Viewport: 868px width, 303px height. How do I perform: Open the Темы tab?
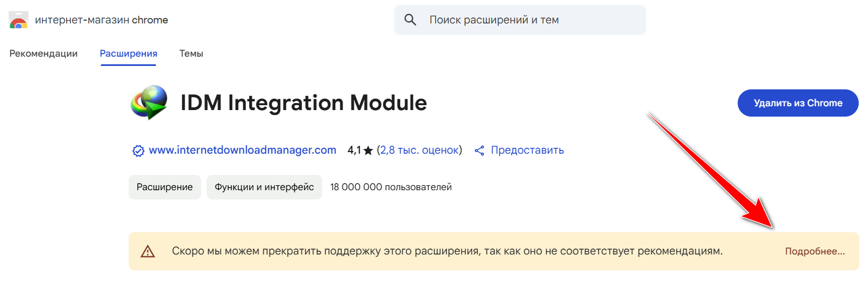tap(191, 53)
